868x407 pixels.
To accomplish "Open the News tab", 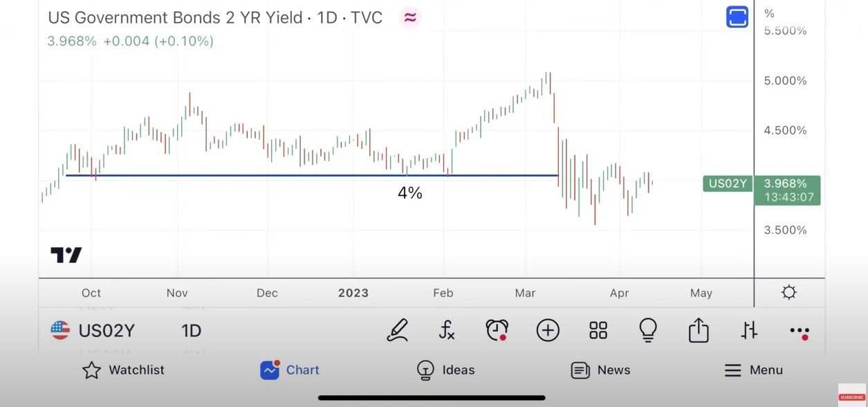I will [600, 370].
